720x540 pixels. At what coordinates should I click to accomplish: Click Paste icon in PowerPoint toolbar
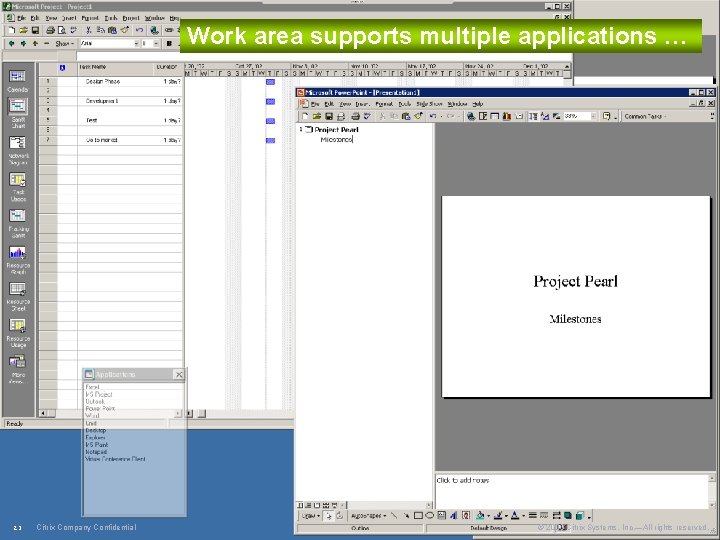coord(406,117)
